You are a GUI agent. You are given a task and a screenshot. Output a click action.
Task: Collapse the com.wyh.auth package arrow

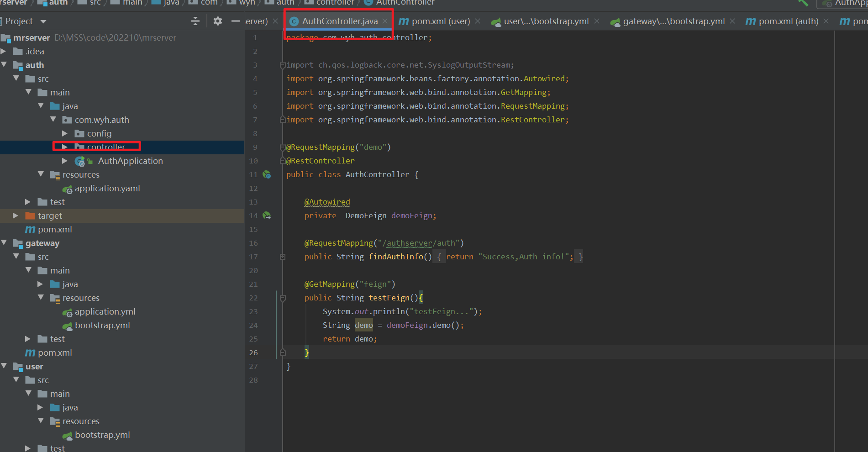point(53,120)
